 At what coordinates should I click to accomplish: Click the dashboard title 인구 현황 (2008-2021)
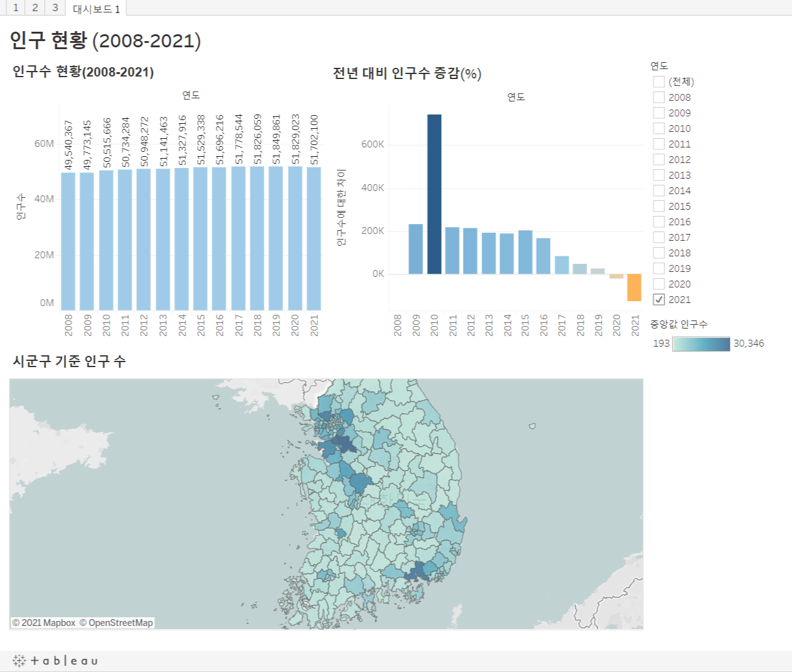point(105,40)
